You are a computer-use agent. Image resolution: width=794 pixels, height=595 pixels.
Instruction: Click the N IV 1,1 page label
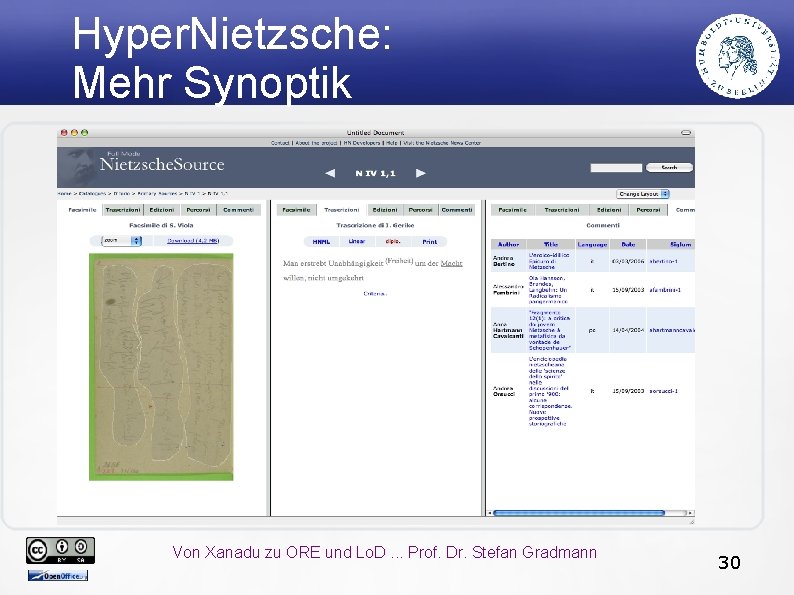[x=375, y=173]
